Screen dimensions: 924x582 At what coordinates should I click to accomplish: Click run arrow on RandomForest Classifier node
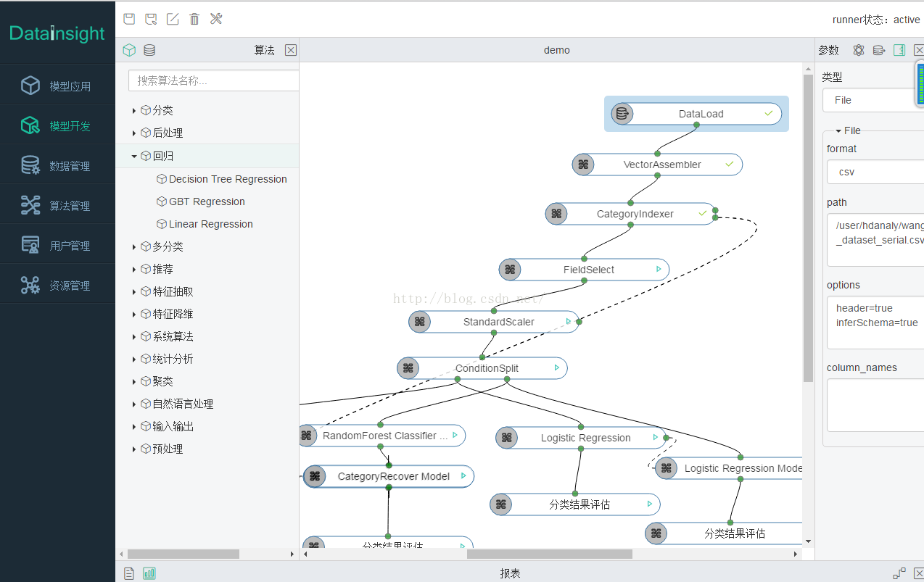pyautogui.click(x=455, y=435)
